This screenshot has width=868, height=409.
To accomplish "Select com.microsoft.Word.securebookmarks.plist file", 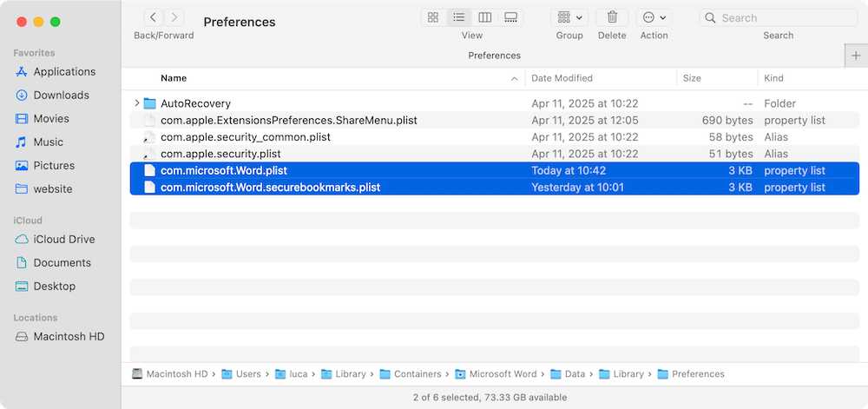I will tap(271, 187).
